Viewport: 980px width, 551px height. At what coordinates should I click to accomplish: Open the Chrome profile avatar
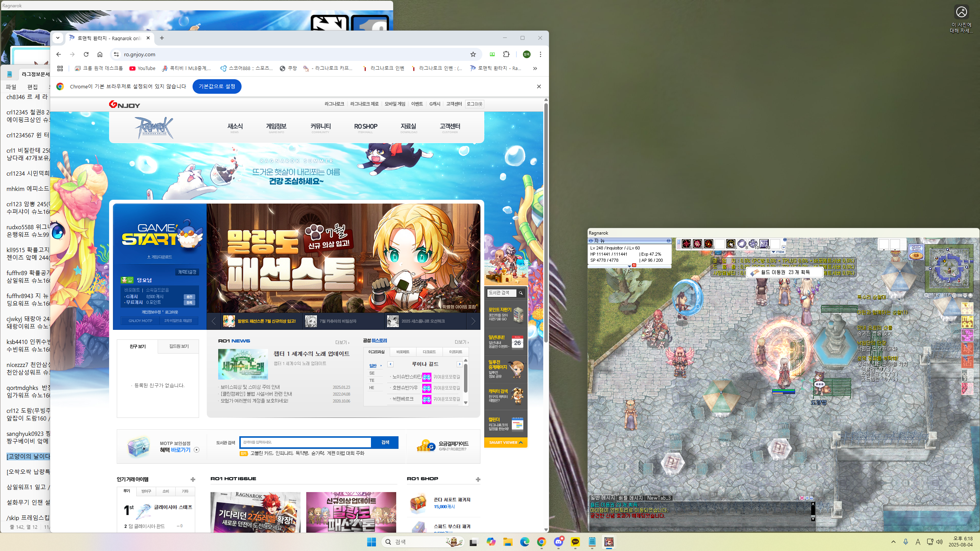click(x=527, y=54)
